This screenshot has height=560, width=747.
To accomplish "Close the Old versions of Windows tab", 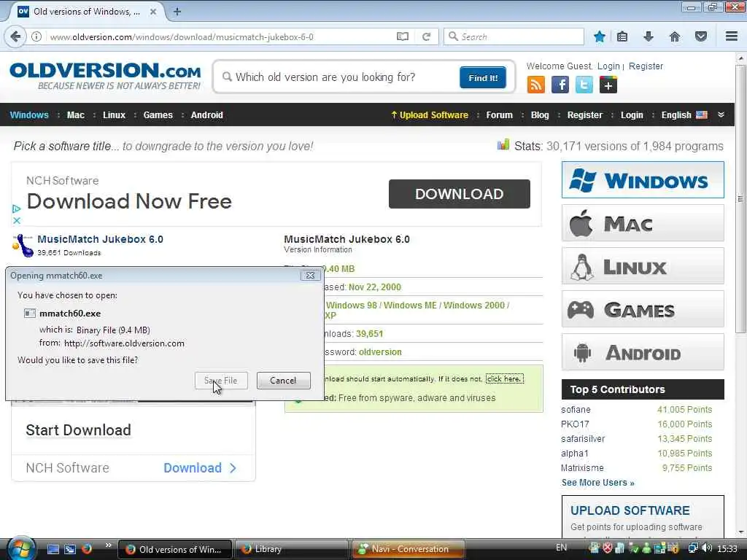I will point(153,12).
